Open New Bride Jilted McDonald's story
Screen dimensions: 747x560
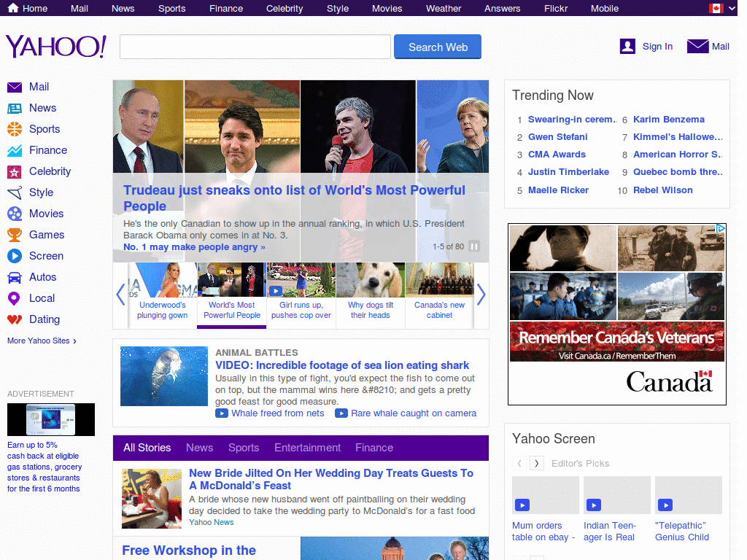[x=331, y=479]
